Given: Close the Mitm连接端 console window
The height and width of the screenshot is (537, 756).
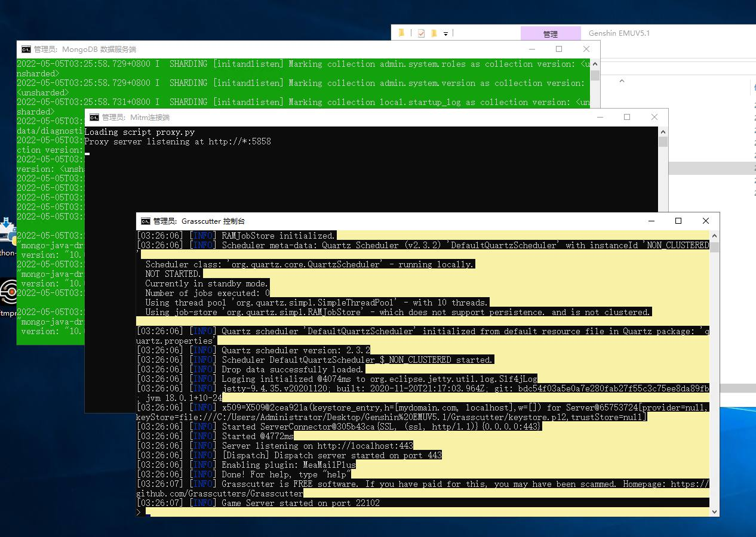Looking at the screenshot, I should [x=654, y=117].
